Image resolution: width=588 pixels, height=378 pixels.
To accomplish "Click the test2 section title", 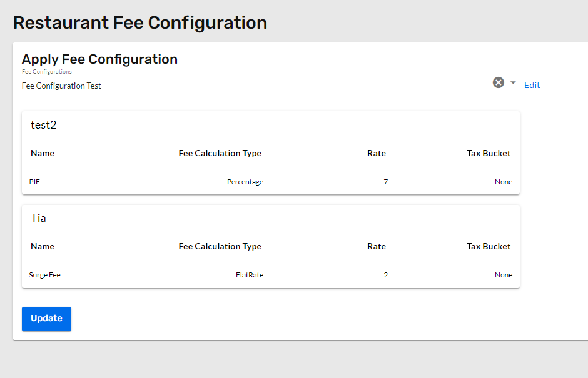I will (43, 124).
